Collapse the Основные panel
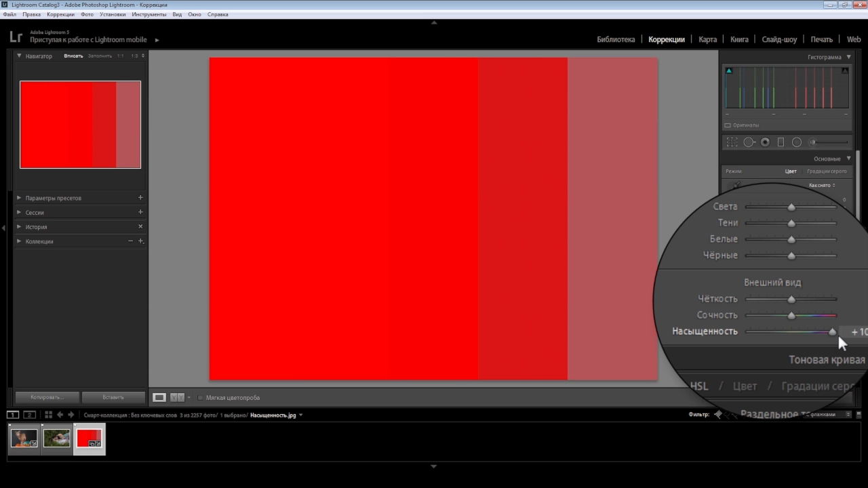The width and height of the screenshot is (868, 488). [x=848, y=159]
